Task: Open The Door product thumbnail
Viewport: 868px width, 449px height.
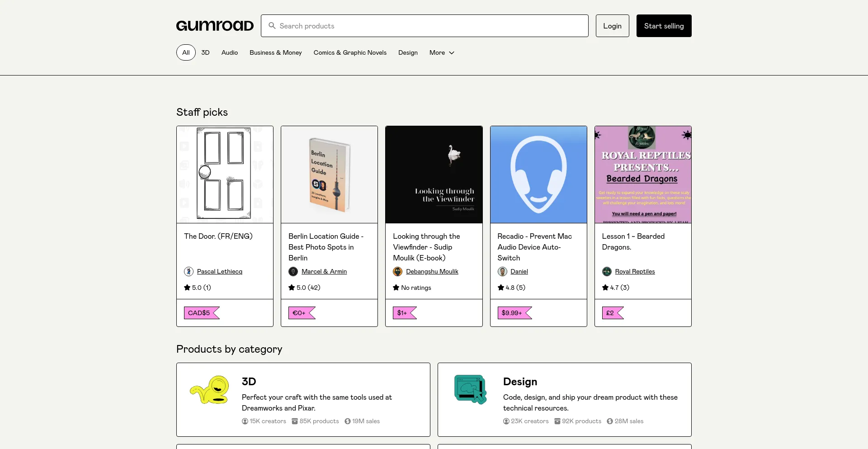Action: coord(225,175)
